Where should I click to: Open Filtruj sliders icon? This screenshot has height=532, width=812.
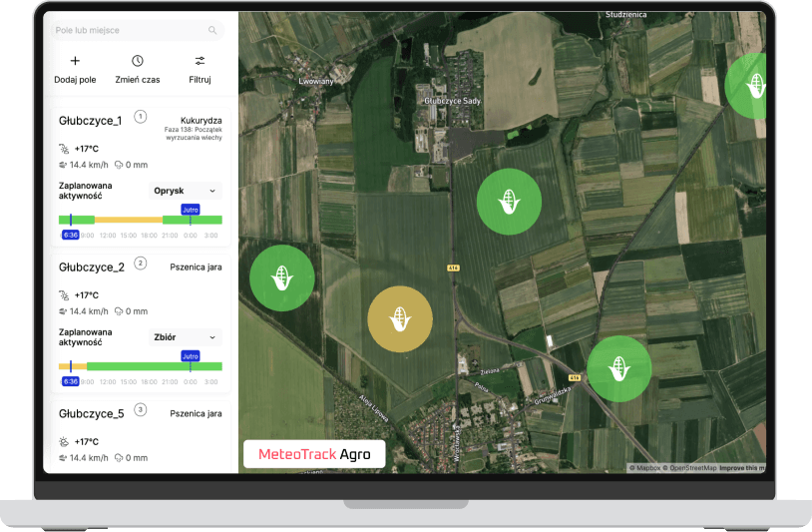tap(200, 61)
